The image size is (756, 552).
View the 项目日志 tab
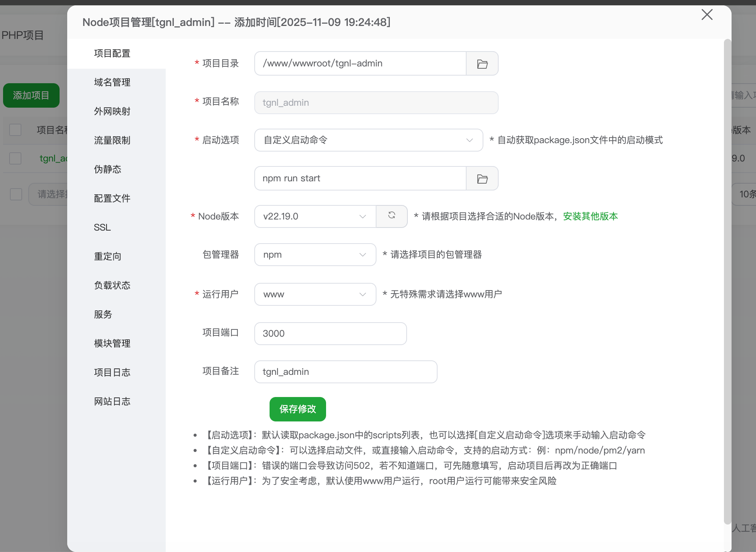112,372
